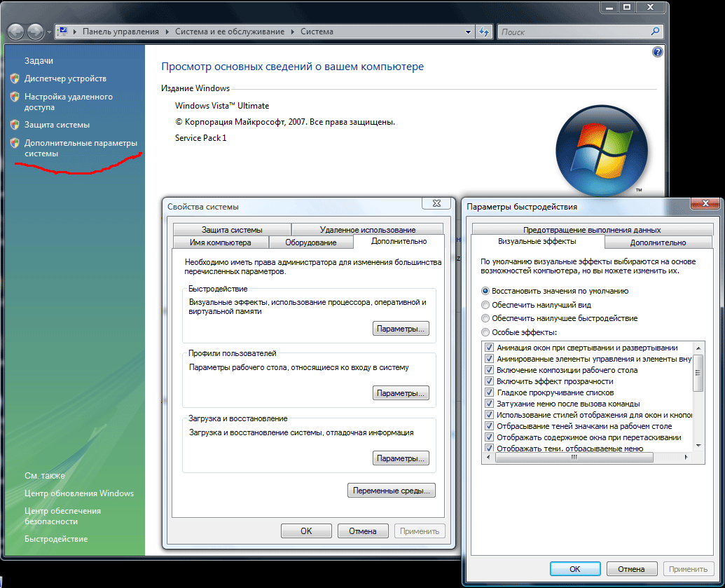Toggle Включение композиции рабочего стола checkbox
The image size is (725, 588).
click(x=489, y=369)
